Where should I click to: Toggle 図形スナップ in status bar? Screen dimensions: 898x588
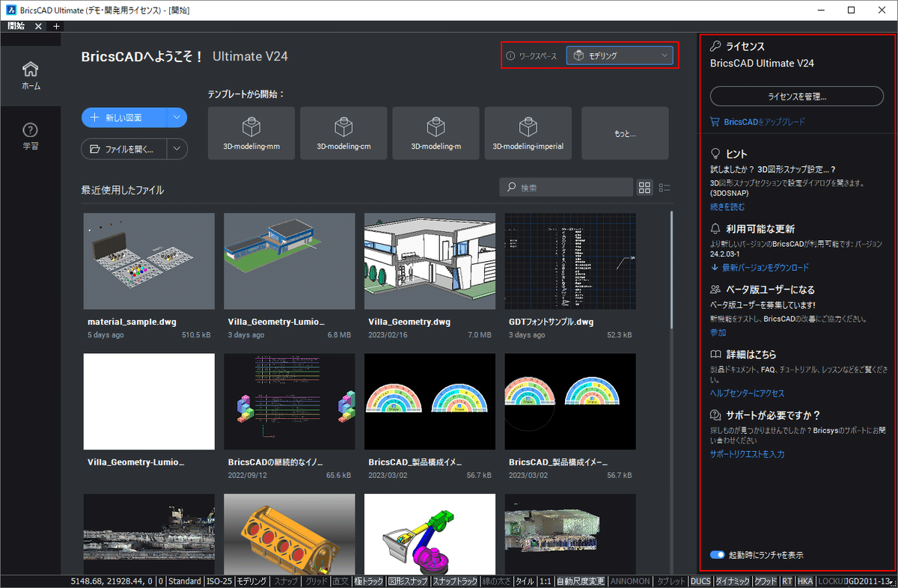pos(408,581)
